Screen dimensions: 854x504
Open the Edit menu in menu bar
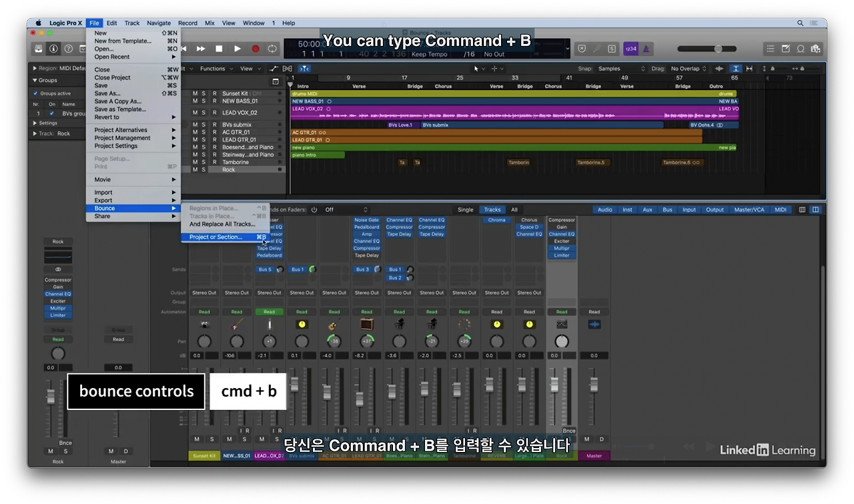pos(112,23)
